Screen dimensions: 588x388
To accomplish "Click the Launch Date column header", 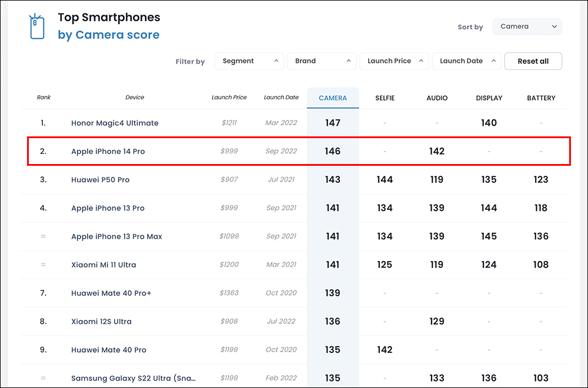I will pos(281,98).
